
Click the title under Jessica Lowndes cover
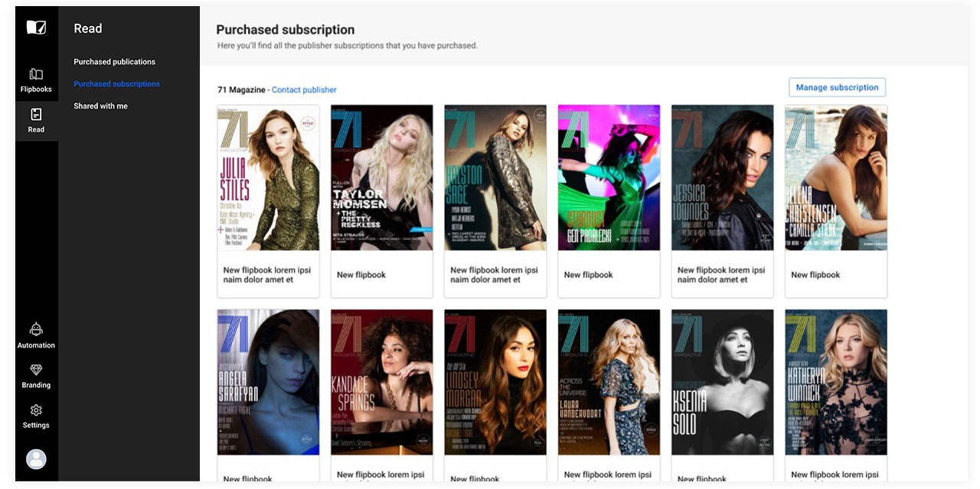pyautogui.click(x=721, y=275)
